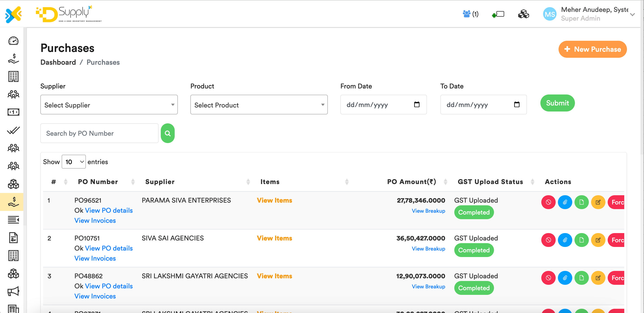Image resolution: width=644 pixels, height=313 pixels.
Task: Open the ticket voucher sidebar icon
Action: (13, 112)
